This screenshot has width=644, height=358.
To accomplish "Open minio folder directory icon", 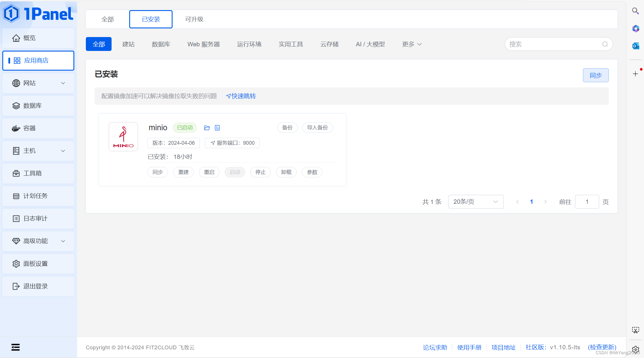I will click(207, 128).
